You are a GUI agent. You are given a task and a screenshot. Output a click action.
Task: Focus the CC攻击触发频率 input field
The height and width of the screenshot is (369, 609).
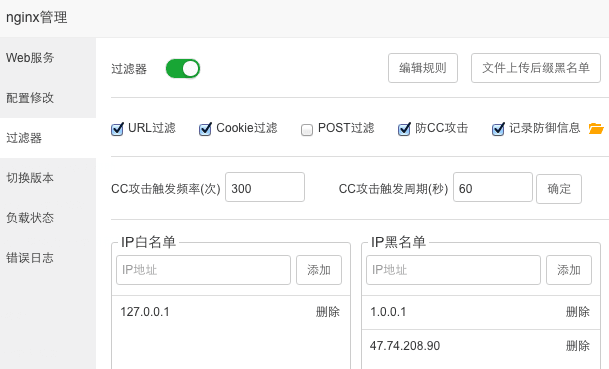(265, 187)
